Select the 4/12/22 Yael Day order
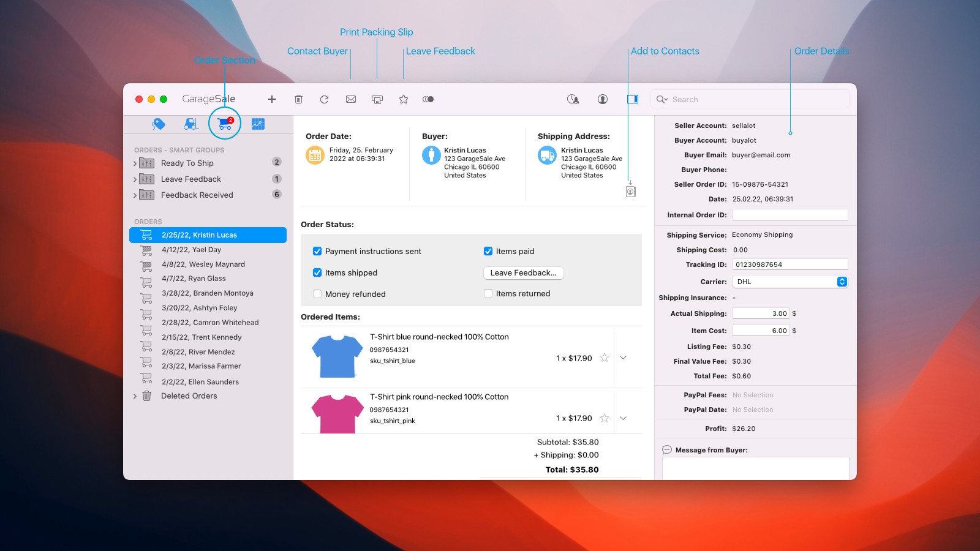Screen dimensions: 980x551 pyautogui.click(x=191, y=250)
